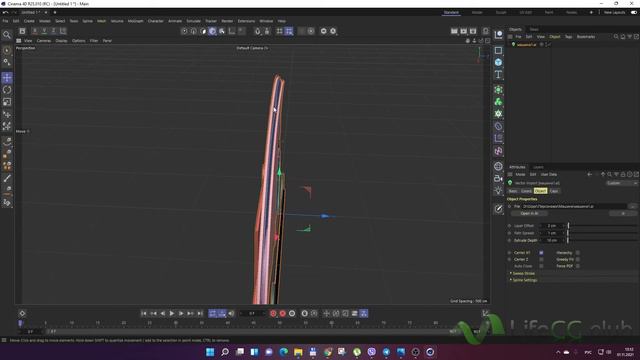Screen dimensions: 640x360
Task: Open Windows Start button on taskbar
Action: tap(210, 352)
